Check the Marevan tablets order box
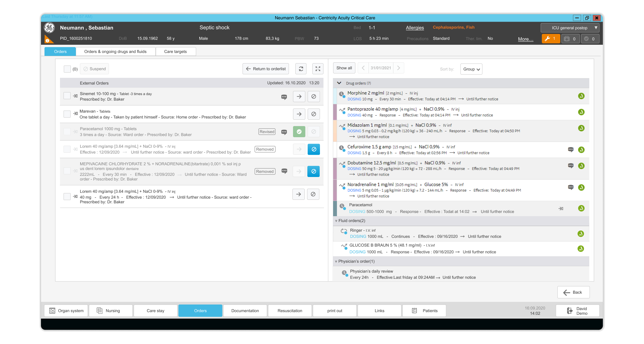 pyautogui.click(x=67, y=114)
